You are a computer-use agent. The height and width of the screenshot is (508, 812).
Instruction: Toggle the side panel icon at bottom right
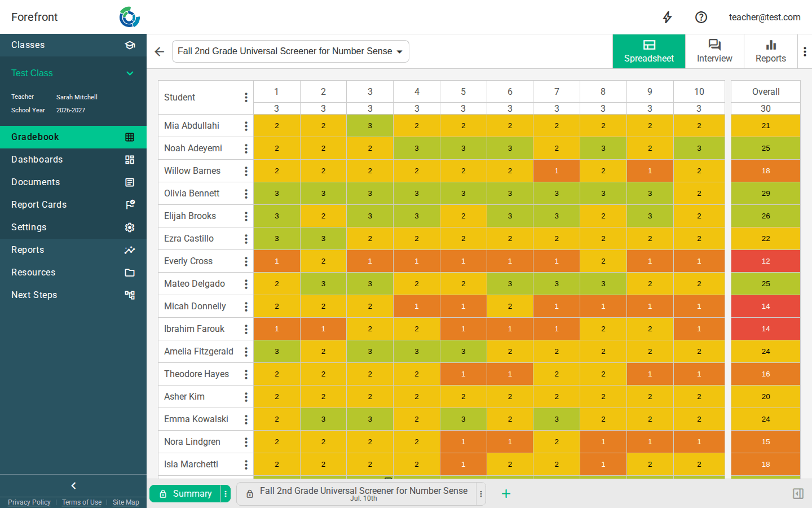[x=798, y=493]
